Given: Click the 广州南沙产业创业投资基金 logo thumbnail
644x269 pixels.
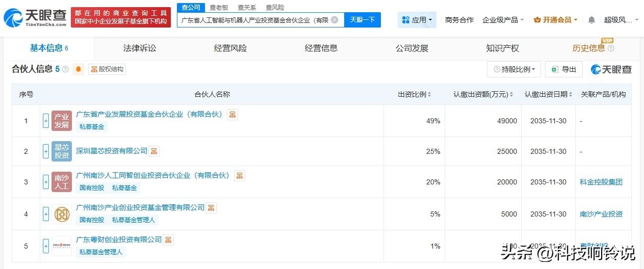Looking at the screenshot, I should coord(62,214).
